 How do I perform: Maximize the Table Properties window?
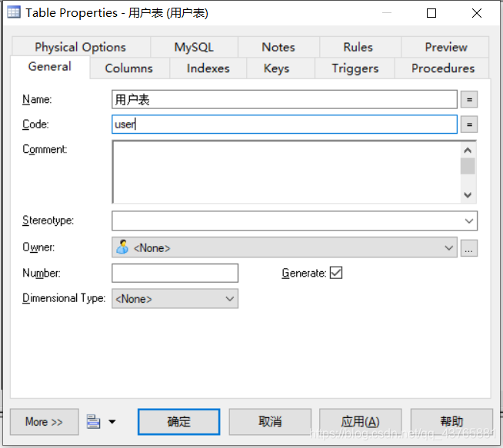tap(431, 13)
